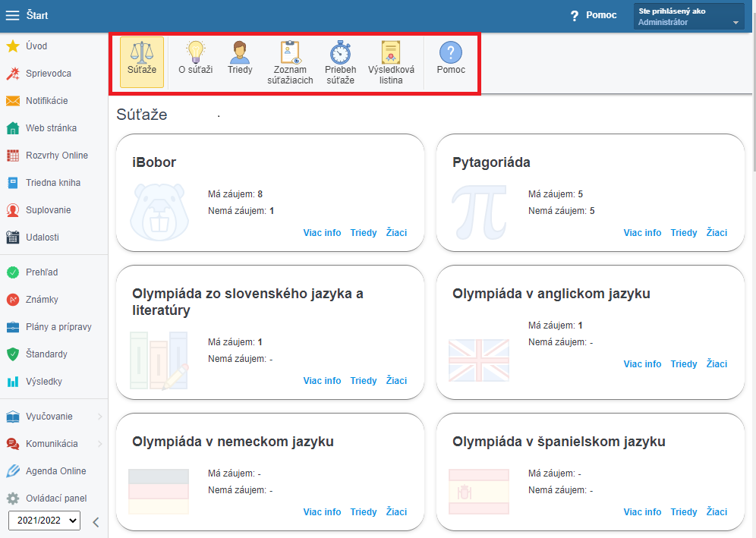The width and height of the screenshot is (756, 538).
Task: Open Plány a prípravy briefcase icon
Action: (13, 327)
